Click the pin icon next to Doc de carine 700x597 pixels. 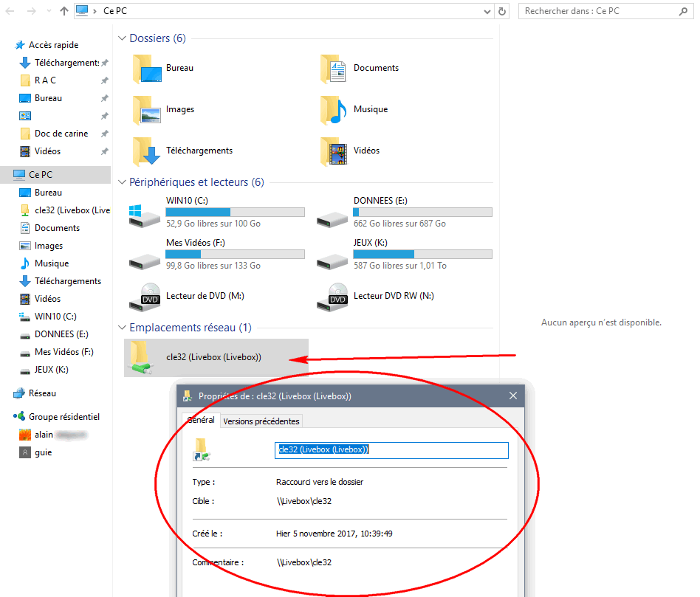[104, 134]
